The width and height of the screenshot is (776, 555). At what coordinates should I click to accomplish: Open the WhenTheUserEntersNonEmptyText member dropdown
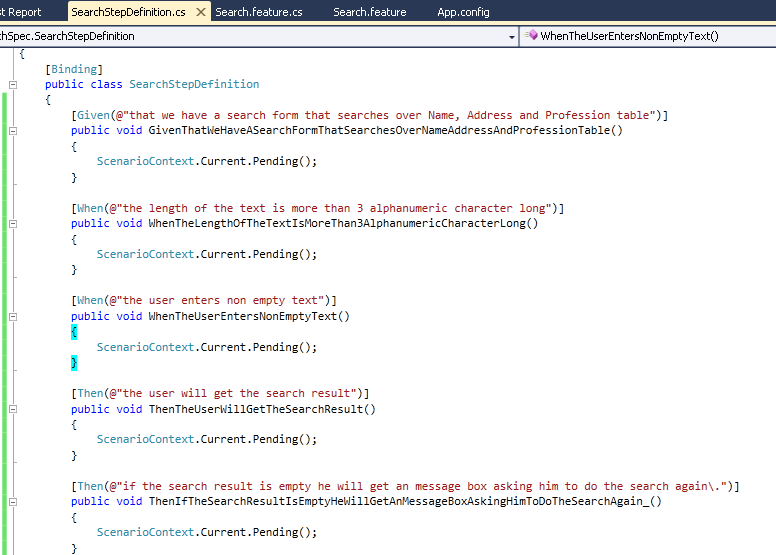tap(648, 36)
